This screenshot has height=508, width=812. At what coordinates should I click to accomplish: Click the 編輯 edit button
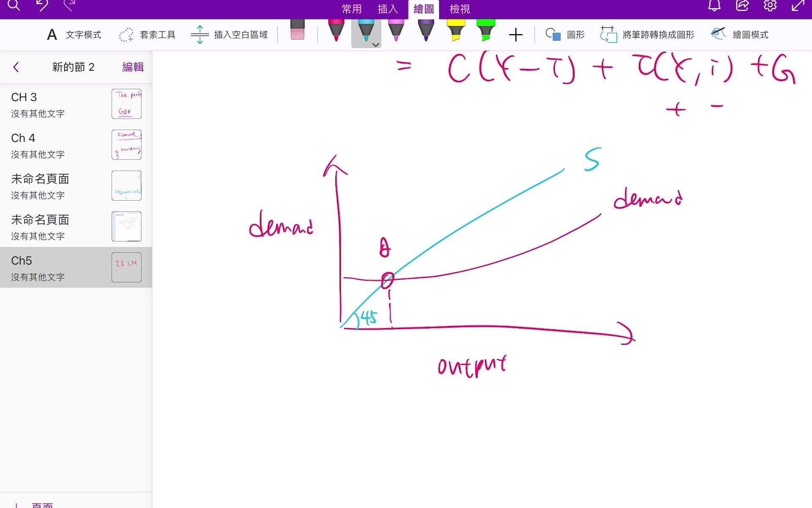(x=132, y=66)
